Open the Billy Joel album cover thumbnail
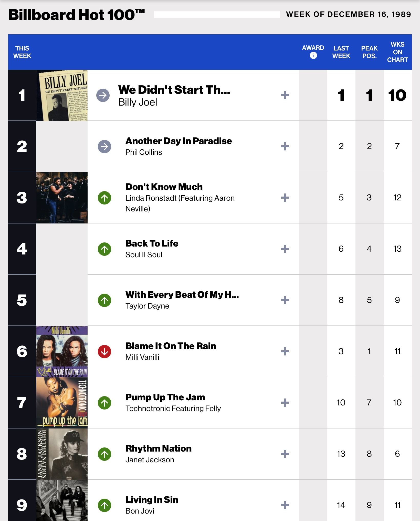Image resolution: width=420 pixels, height=521 pixels. [62, 95]
